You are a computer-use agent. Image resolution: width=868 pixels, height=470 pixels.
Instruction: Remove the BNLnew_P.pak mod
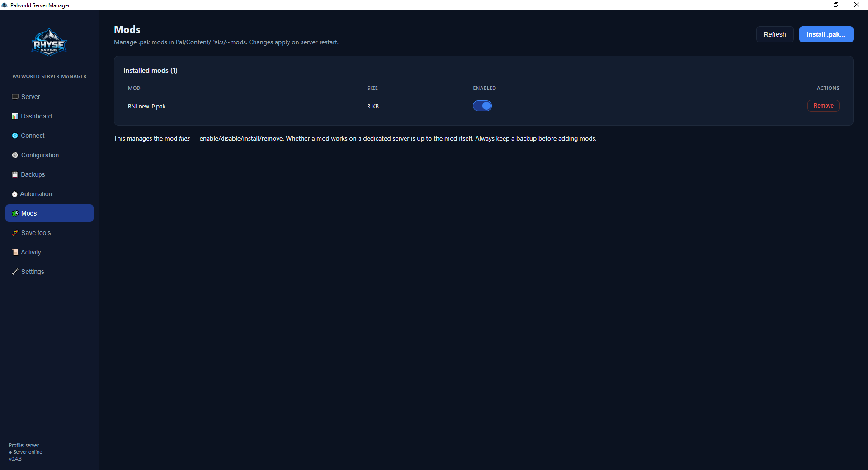tap(823, 106)
